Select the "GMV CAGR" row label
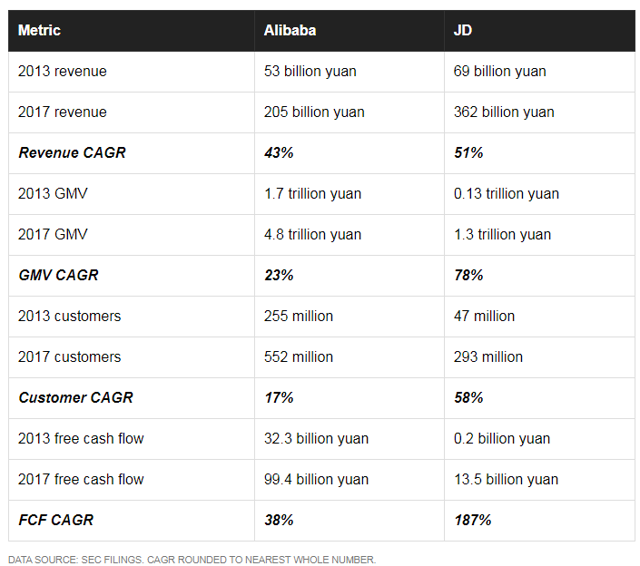 [x=58, y=275]
